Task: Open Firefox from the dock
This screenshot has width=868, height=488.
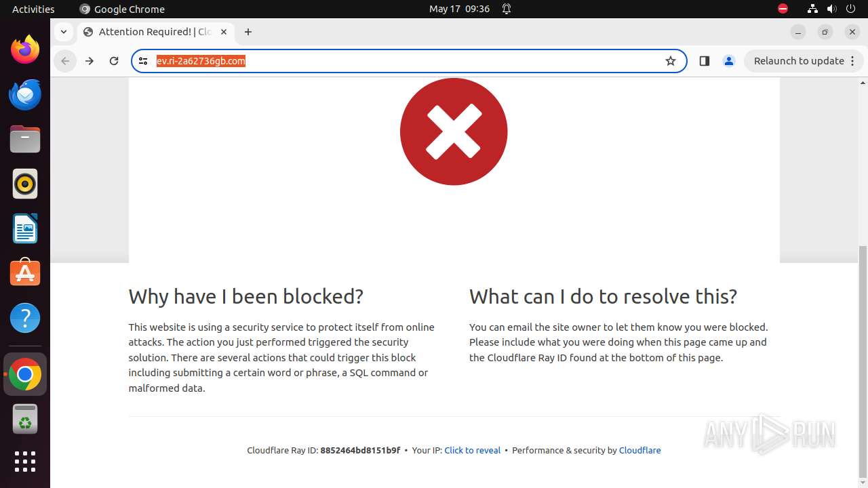Action: tap(25, 49)
